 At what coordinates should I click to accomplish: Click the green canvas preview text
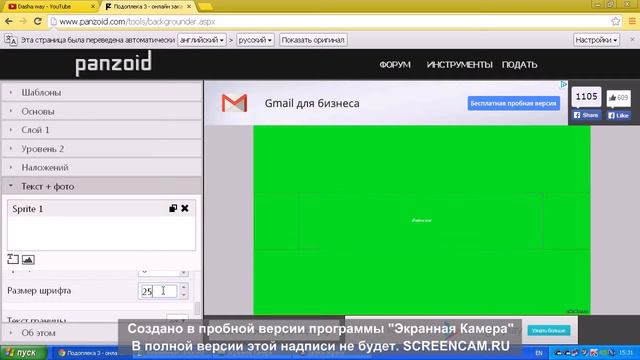[x=422, y=220]
